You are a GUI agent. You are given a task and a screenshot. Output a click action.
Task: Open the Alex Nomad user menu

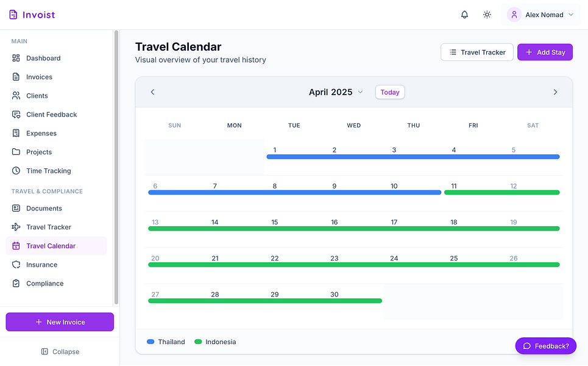540,15
